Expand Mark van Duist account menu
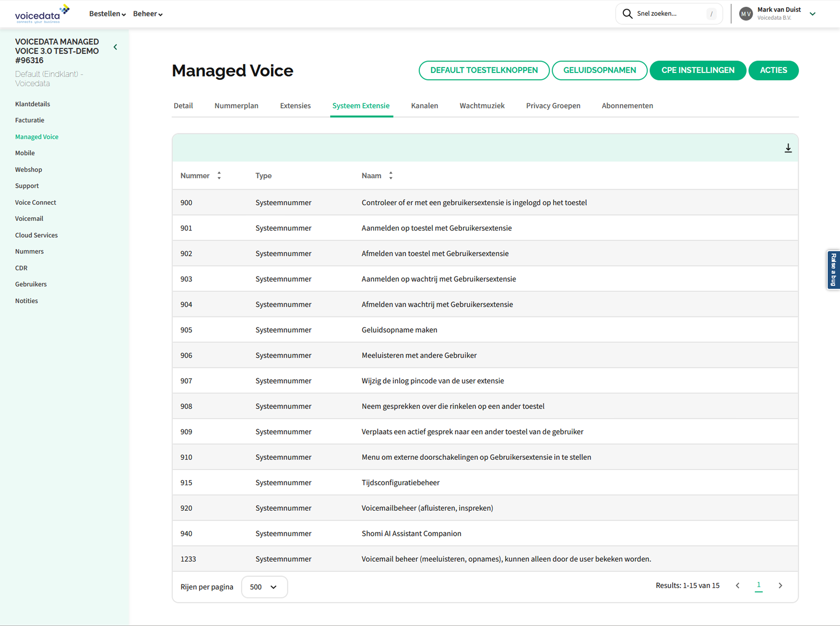840x626 pixels. click(813, 14)
